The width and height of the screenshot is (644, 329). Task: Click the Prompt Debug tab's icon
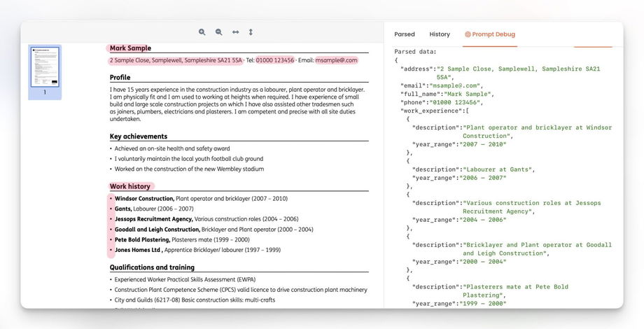click(468, 34)
